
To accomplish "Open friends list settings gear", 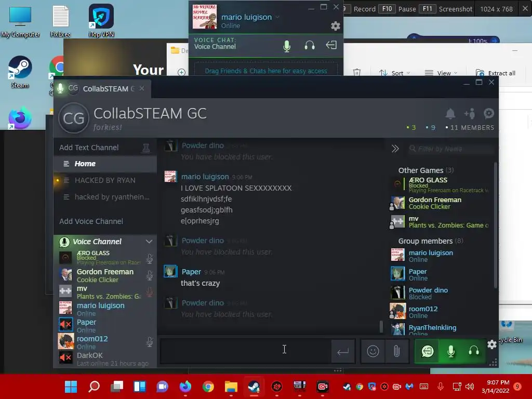I will [x=335, y=26].
